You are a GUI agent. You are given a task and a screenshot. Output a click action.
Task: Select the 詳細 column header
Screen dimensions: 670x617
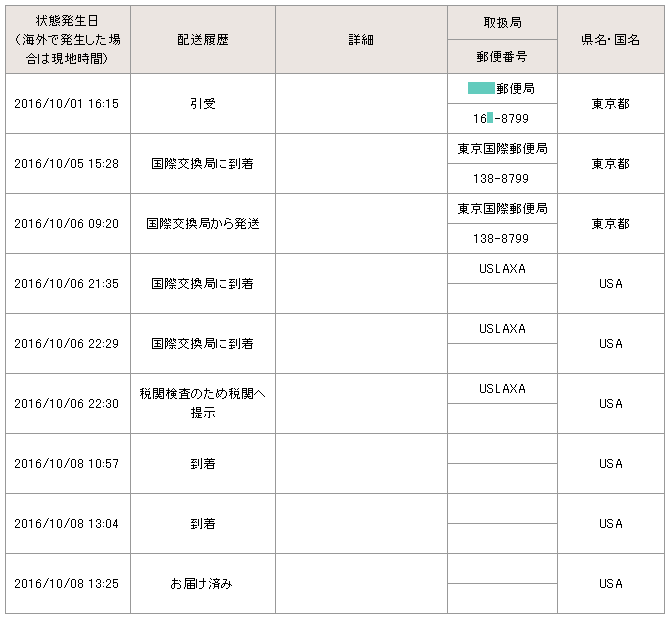point(361,39)
